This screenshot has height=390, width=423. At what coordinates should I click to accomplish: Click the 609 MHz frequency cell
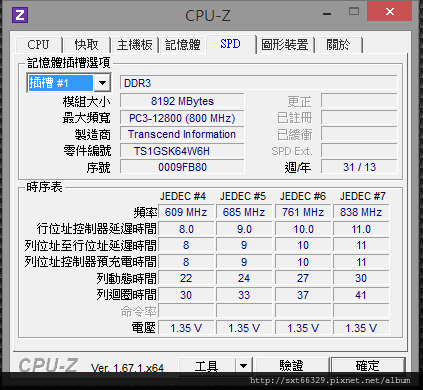point(186,212)
